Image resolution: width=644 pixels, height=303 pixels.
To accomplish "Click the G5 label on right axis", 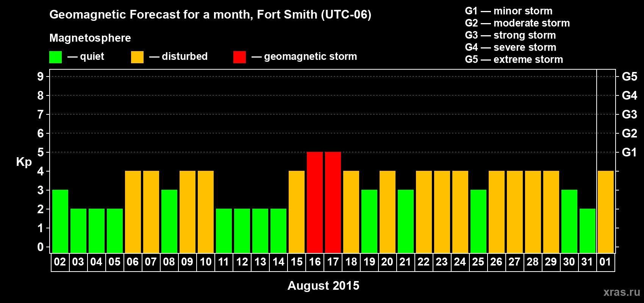I will click(630, 77).
